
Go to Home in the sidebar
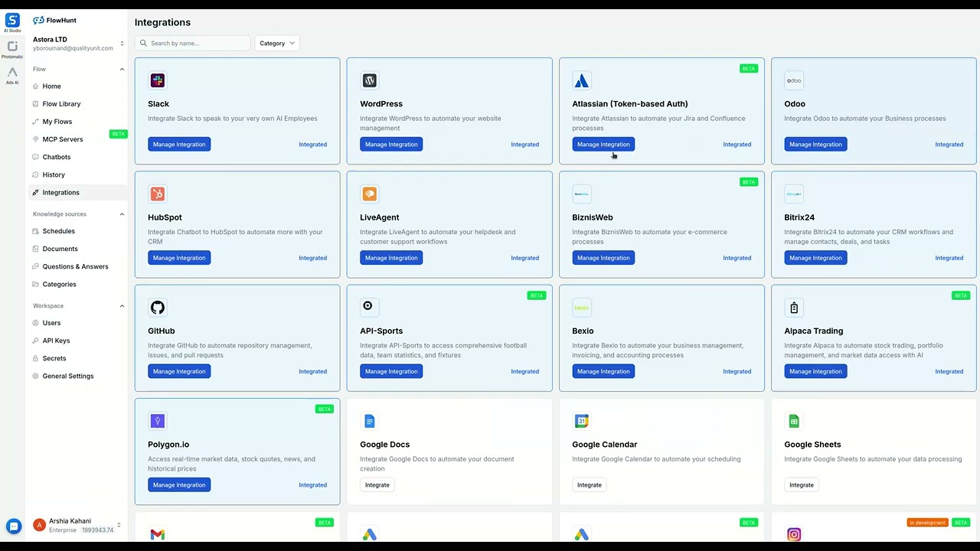[x=78, y=86]
